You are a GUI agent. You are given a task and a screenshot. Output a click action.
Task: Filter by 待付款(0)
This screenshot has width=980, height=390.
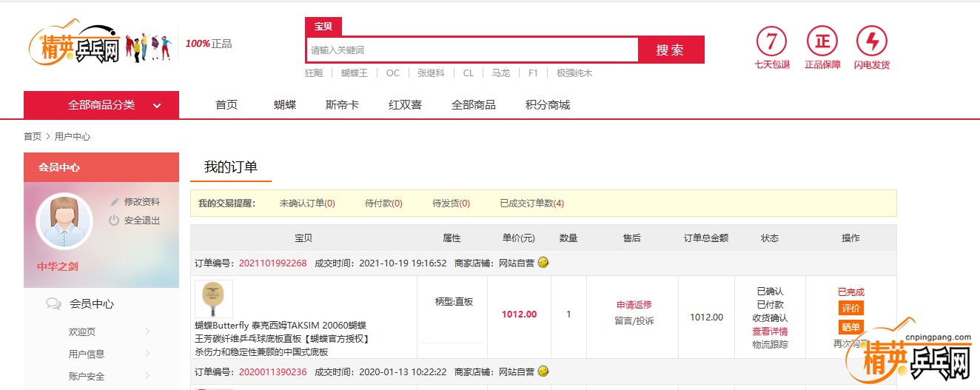tap(383, 204)
